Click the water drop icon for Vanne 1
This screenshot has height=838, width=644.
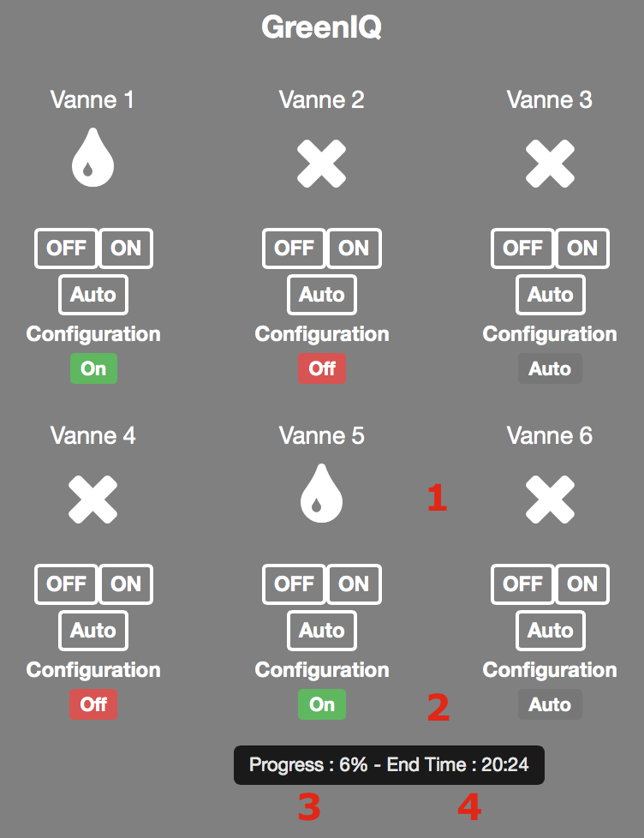[92, 158]
